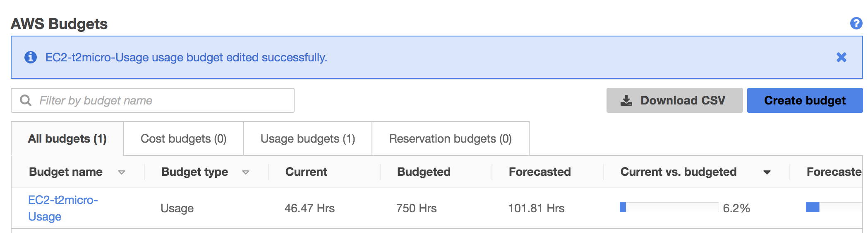Focus the Filter by budget name field
868x233 pixels.
tap(153, 100)
